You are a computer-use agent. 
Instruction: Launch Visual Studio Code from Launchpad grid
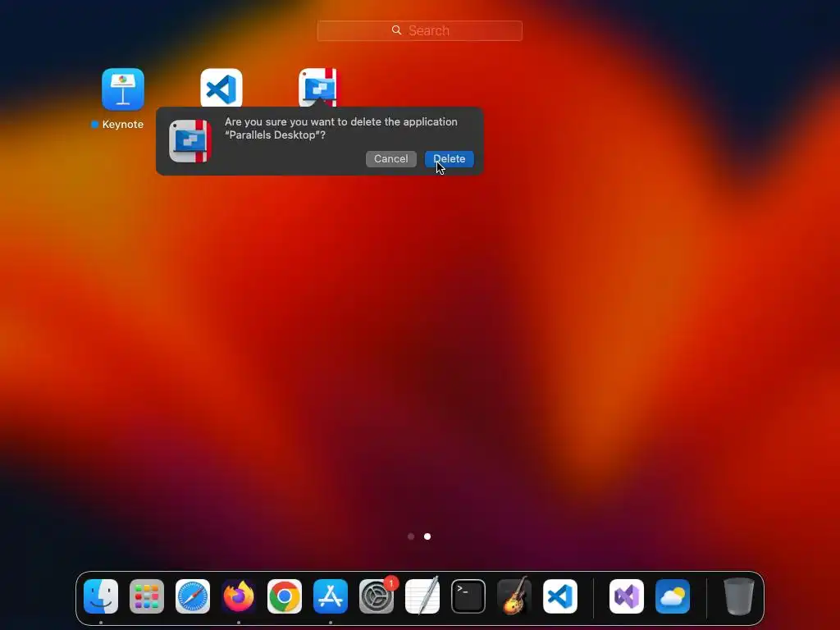pos(221,89)
